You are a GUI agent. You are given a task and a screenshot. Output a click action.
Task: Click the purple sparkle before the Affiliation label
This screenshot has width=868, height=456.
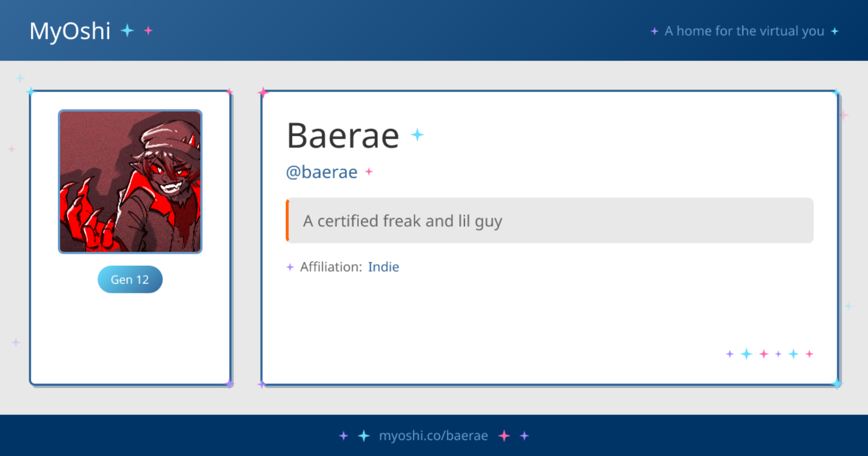tap(290, 267)
